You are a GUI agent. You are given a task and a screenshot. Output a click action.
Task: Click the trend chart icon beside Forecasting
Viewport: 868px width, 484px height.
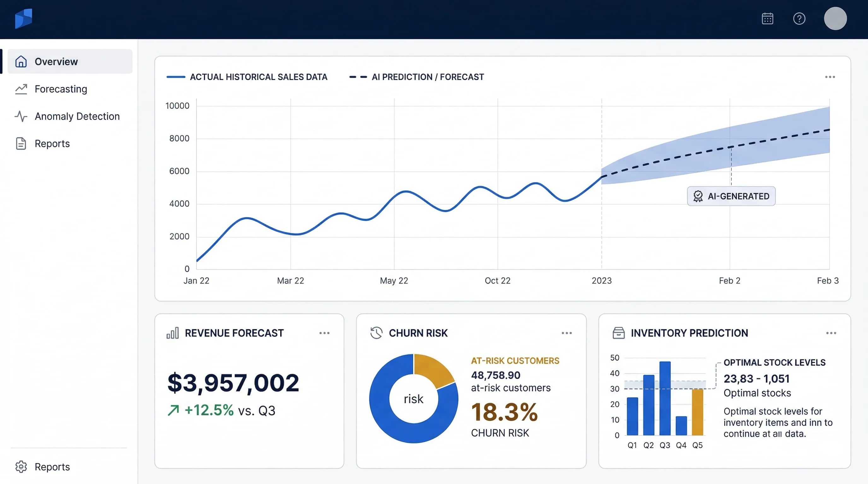21,89
